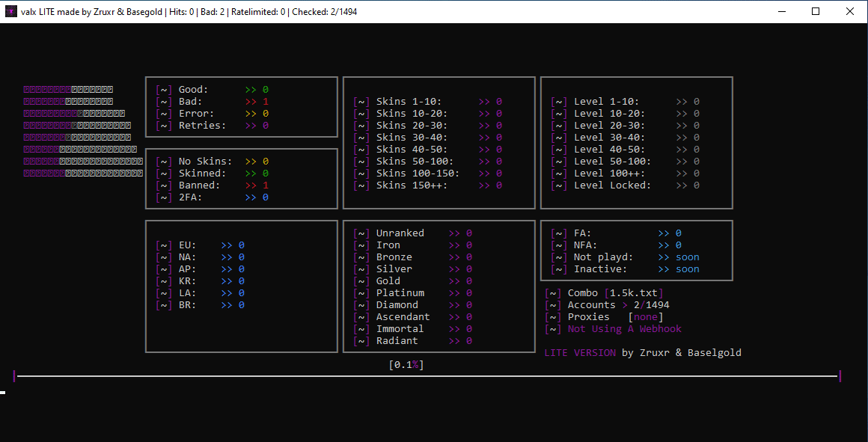The width and height of the screenshot is (868, 442).
Task: Click the Level Locked row
Action: [612, 185]
